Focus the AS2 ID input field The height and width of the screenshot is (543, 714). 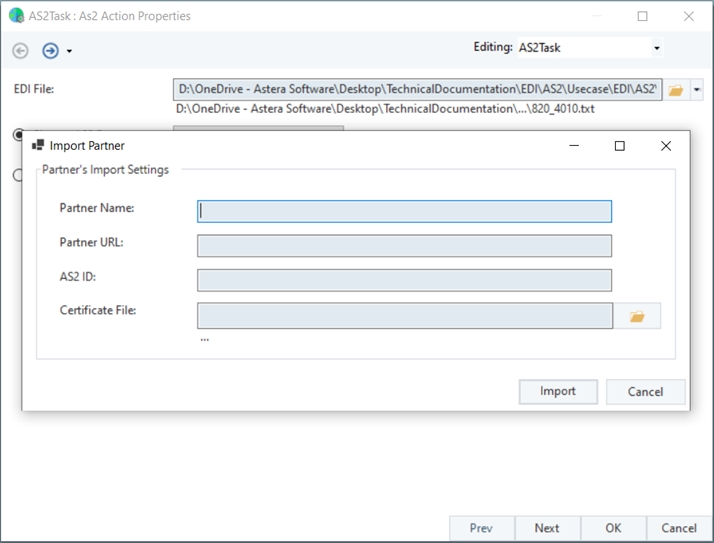point(404,280)
